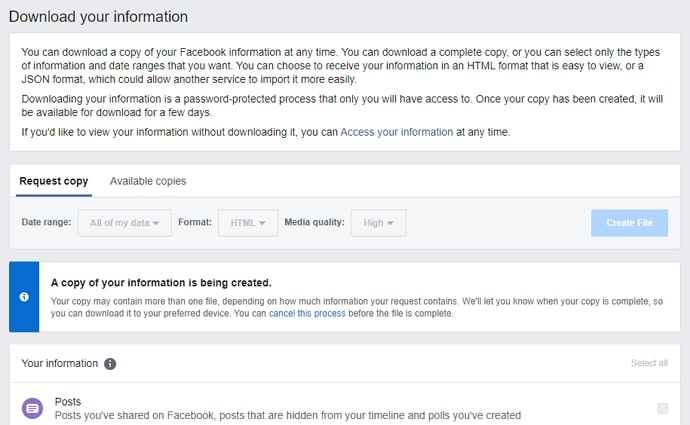
Task: Click the info icon beside Your information
Action: 110,364
